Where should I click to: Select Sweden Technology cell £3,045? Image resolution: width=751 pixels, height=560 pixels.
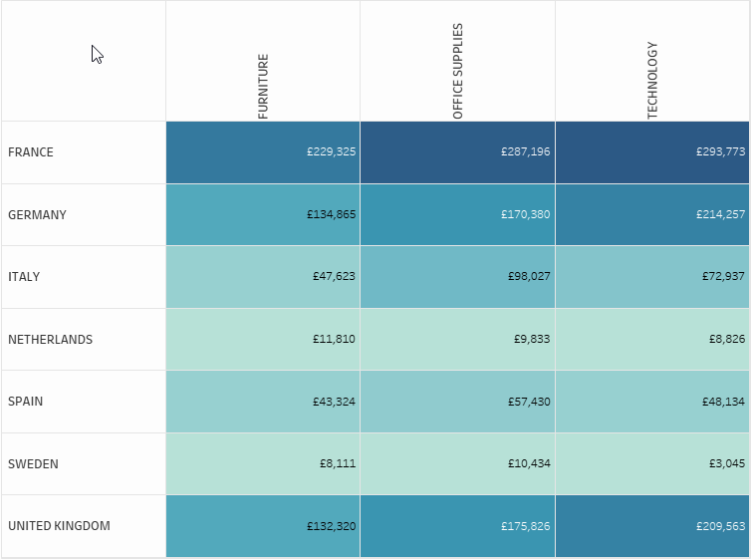tap(652, 464)
